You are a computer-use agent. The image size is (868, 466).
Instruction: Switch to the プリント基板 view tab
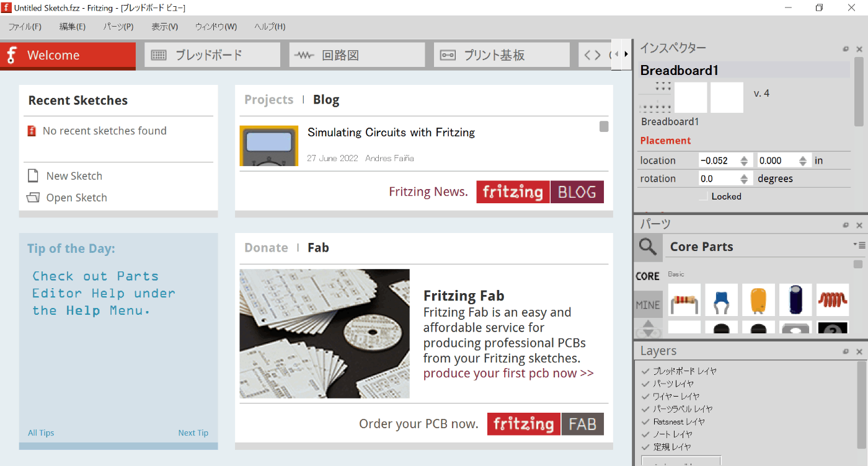502,55
